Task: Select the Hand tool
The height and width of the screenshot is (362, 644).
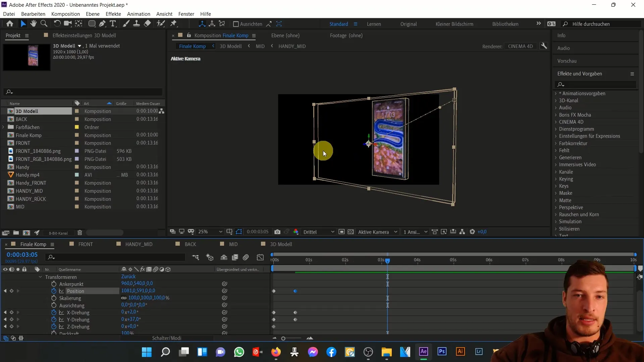Action: click(33, 24)
